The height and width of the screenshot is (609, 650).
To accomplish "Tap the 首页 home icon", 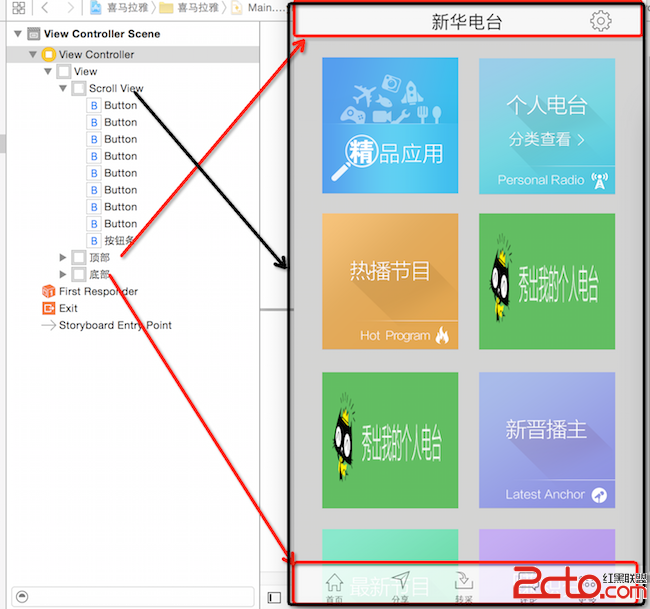I will click(x=334, y=582).
